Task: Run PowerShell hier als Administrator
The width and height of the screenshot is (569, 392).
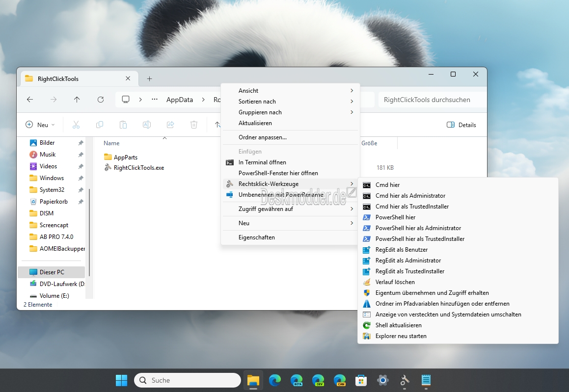Action: tap(458, 228)
